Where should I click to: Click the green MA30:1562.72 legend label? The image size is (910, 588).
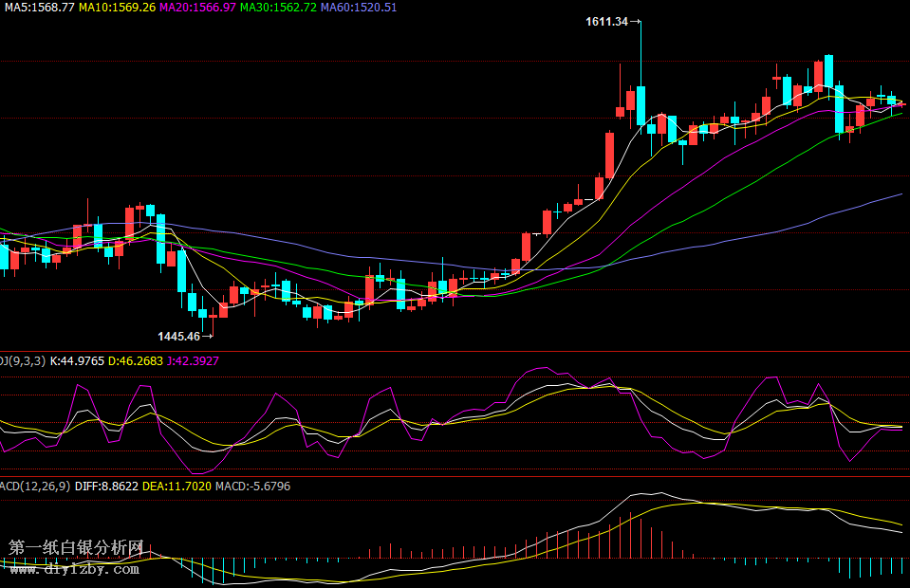[x=278, y=7]
